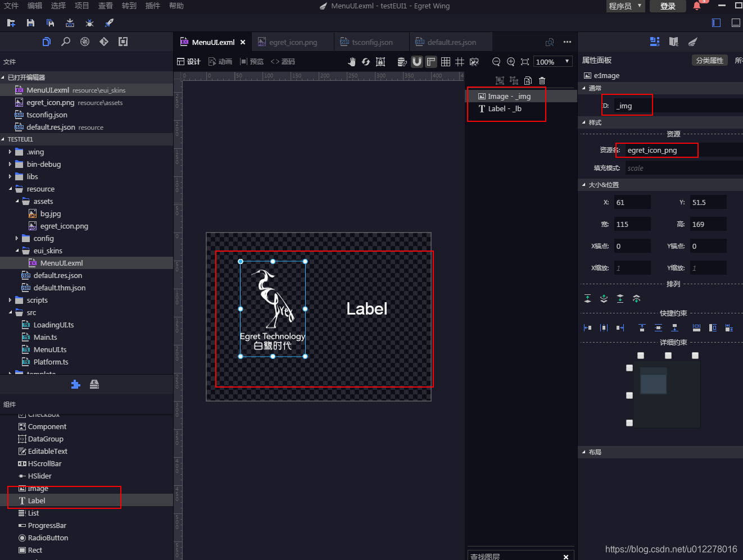Toggle the magnet snapping icon in the toolbar
The width and height of the screenshot is (743, 560).
click(x=416, y=62)
